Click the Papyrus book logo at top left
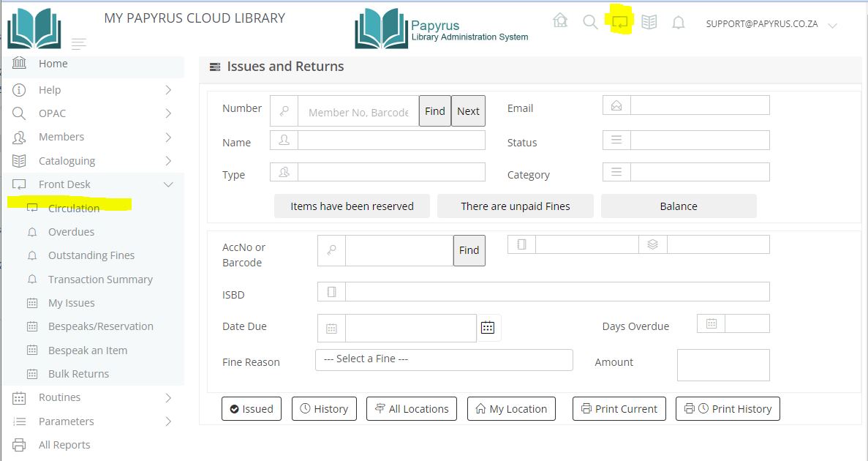This screenshot has height=461, width=868. coord(34,29)
